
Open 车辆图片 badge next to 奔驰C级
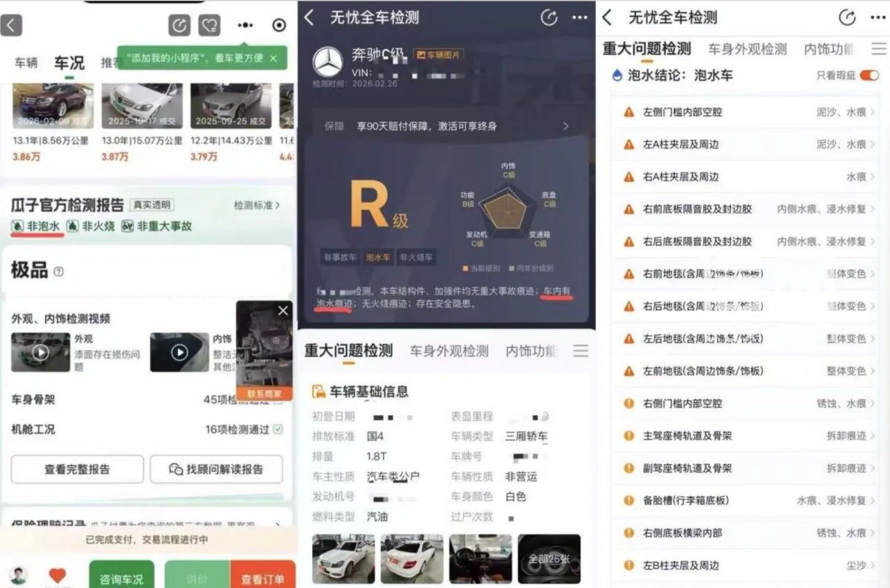coord(438,54)
